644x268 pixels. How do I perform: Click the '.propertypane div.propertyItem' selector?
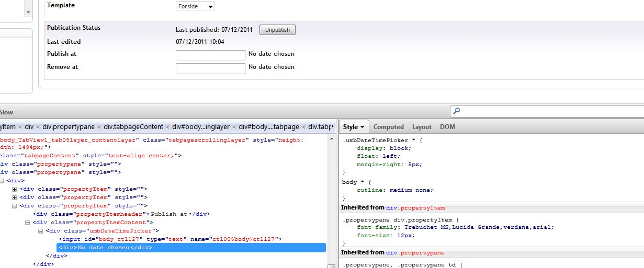point(397,220)
